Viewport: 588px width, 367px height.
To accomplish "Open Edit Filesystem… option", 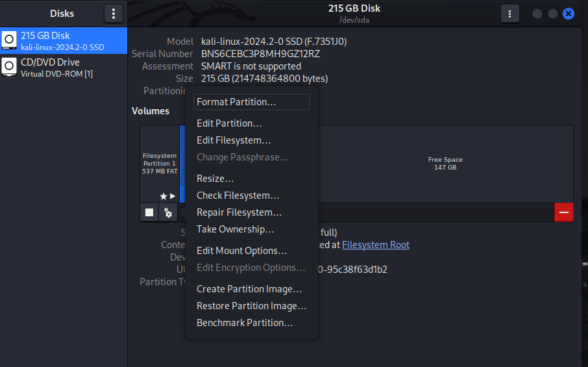I will 234,140.
